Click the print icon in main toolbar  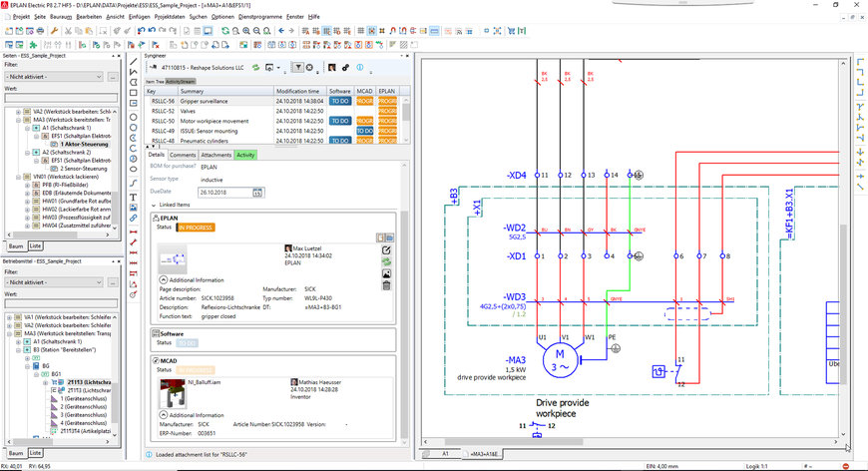tap(41, 31)
